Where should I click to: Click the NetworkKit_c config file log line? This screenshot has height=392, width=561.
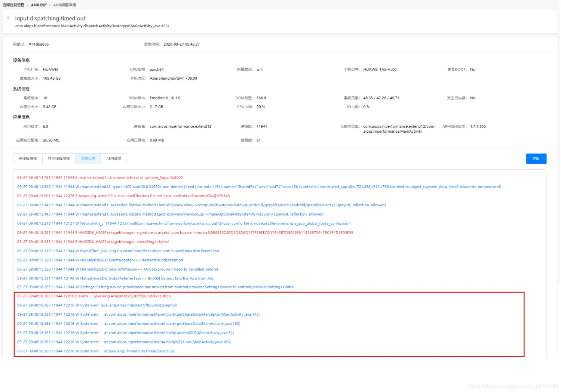[184, 223]
